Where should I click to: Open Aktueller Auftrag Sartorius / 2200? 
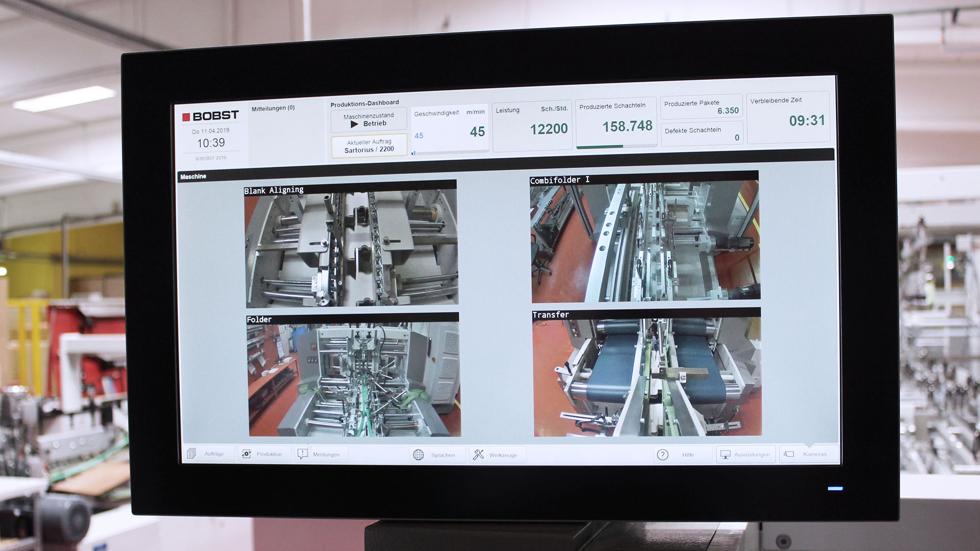click(x=369, y=146)
